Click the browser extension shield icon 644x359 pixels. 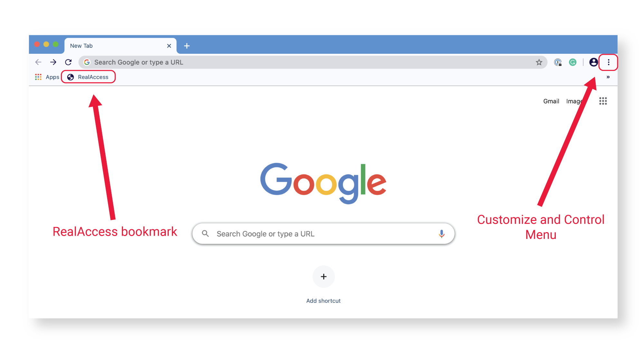(x=558, y=62)
